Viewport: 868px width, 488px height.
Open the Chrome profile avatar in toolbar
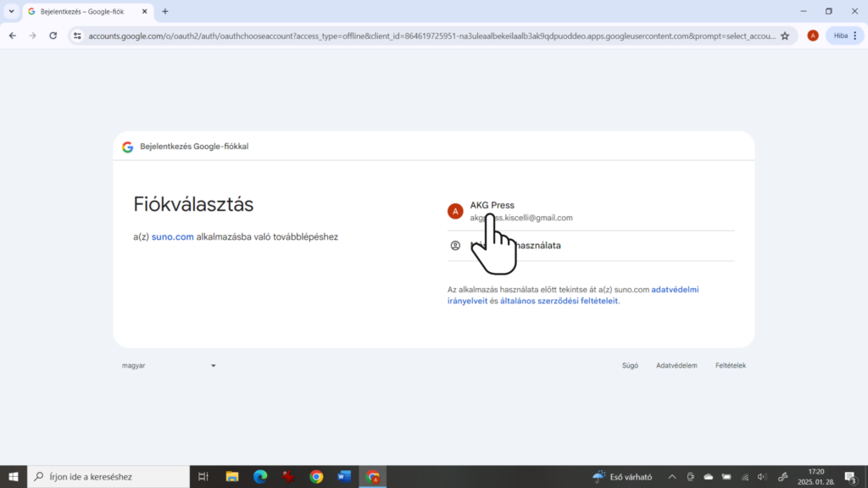[813, 36]
